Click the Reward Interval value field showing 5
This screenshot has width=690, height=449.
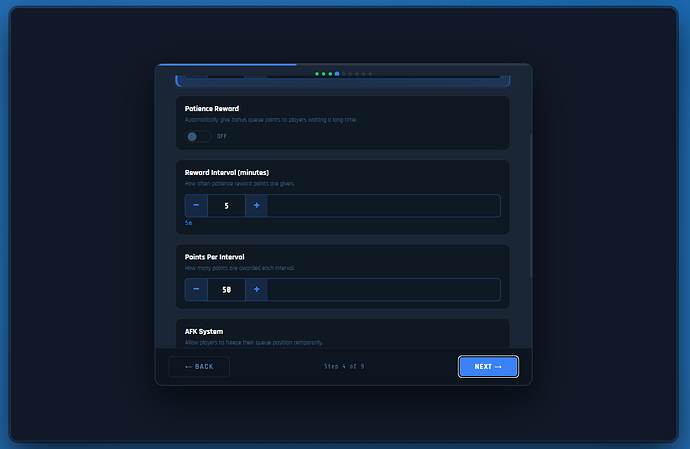(x=226, y=206)
